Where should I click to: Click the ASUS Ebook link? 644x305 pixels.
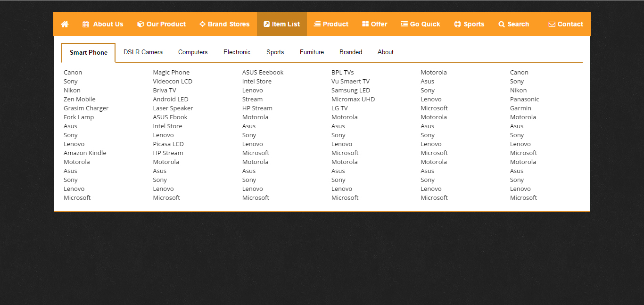(x=170, y=117)
